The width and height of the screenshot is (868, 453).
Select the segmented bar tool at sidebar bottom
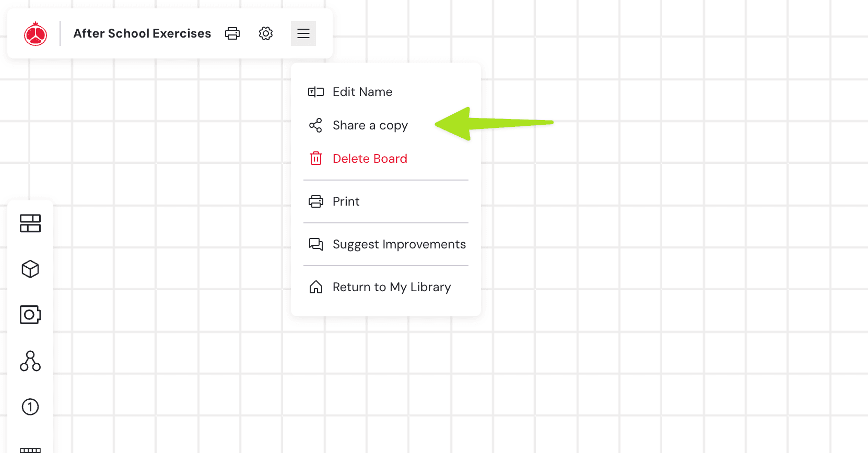click(30, 449)
